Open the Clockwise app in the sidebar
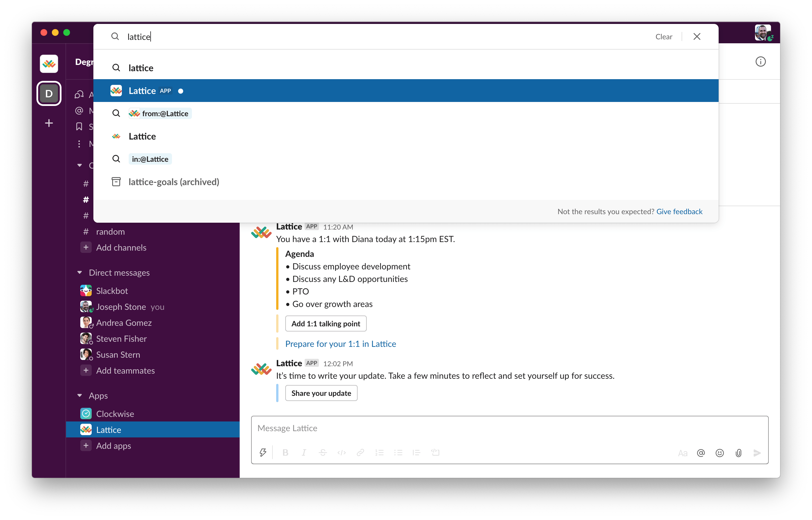The width and height of the screenshot is (812, 520). [x=115, y=413]
